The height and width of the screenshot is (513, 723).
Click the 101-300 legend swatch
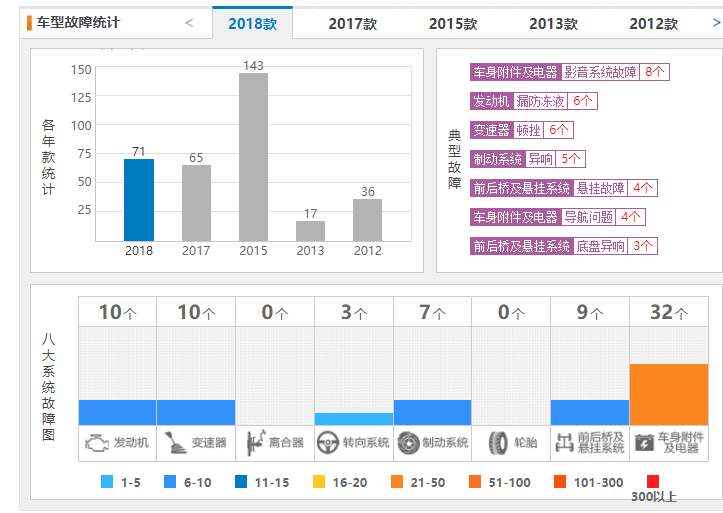coord(560,482)
